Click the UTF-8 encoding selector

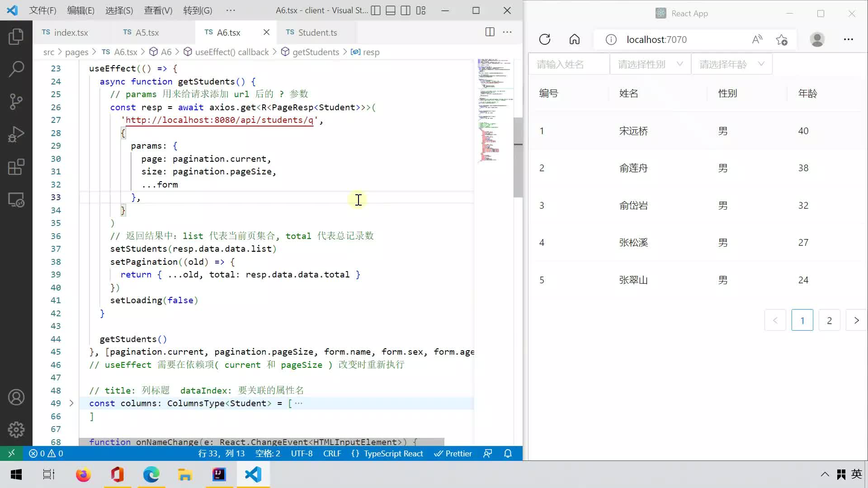(302, 453)
